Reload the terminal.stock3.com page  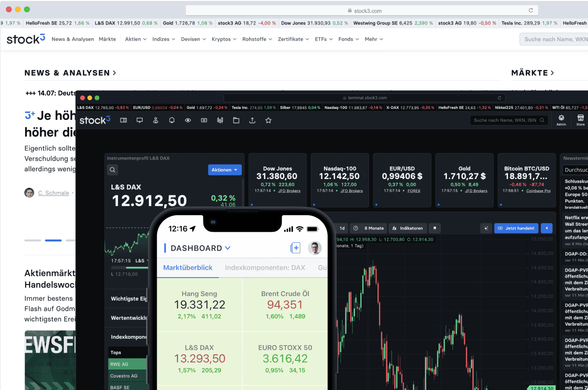499,98
